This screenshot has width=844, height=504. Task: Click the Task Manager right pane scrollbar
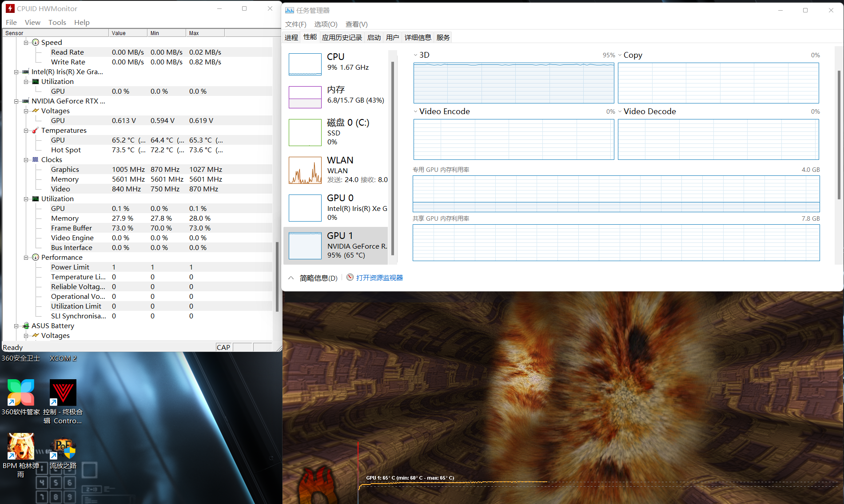pos(839,135)
